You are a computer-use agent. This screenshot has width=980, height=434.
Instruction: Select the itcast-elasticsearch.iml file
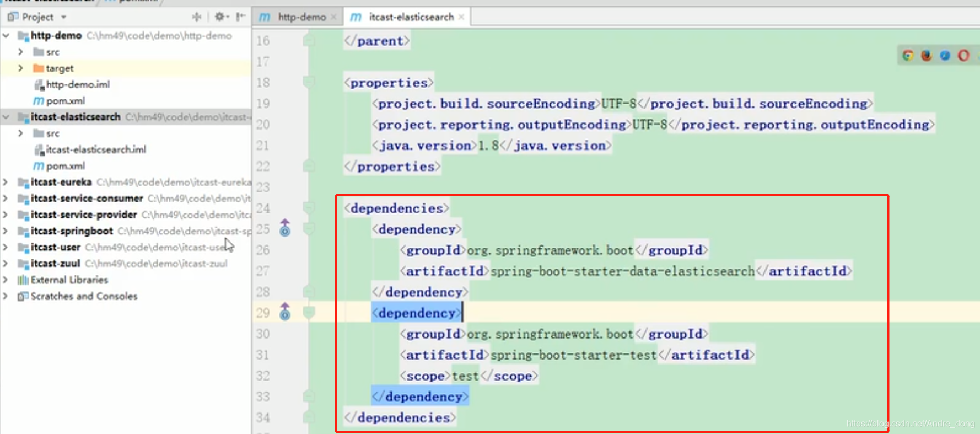[x=96, y=149]
